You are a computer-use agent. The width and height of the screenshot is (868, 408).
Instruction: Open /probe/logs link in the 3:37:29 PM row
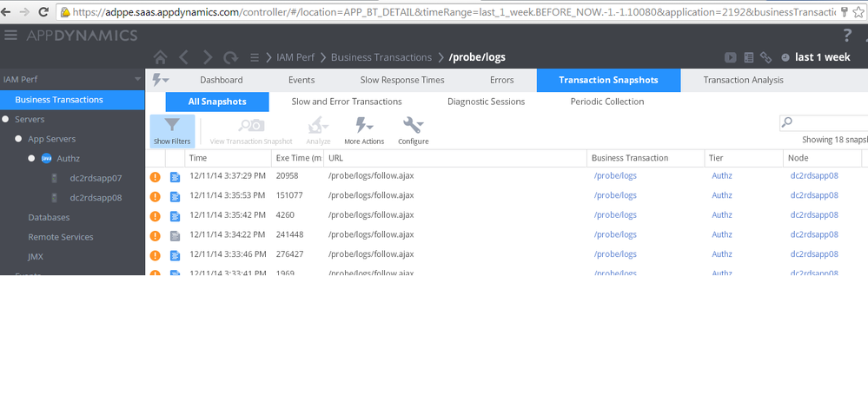(x=615, y=176)
